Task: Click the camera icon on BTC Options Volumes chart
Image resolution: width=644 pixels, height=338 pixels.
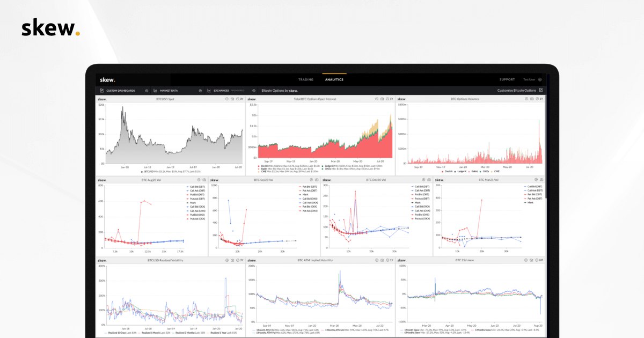Action: (532, 99)
